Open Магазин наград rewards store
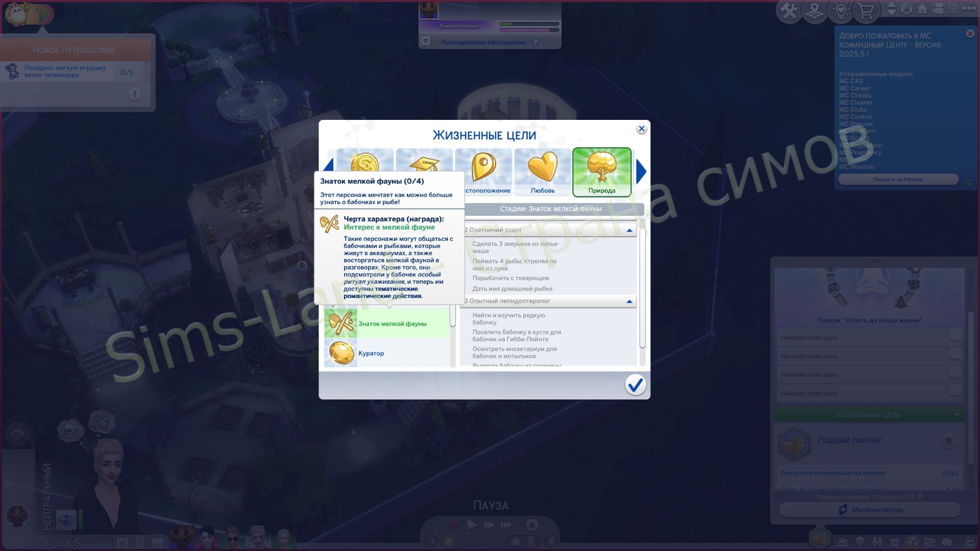 click(x=870, y=510)
